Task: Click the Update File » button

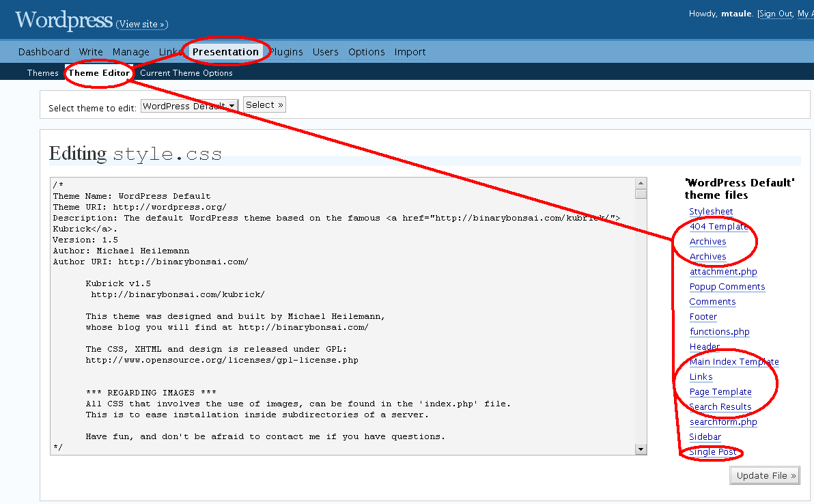Action: pos(766,475)
